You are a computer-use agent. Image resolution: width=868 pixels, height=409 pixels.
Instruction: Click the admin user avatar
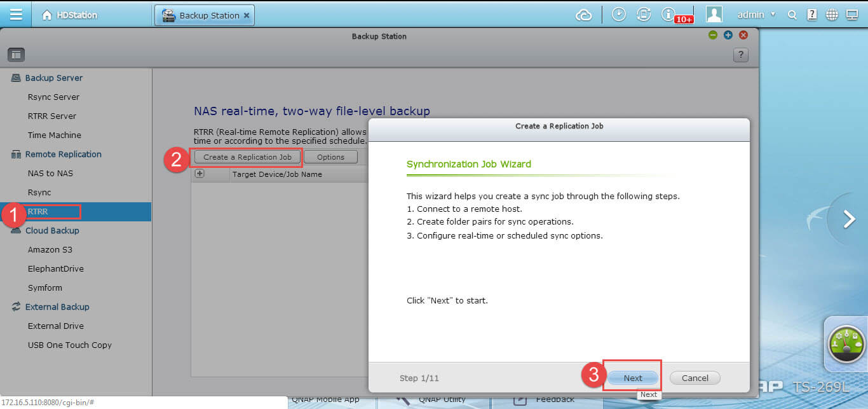[714, 15]
